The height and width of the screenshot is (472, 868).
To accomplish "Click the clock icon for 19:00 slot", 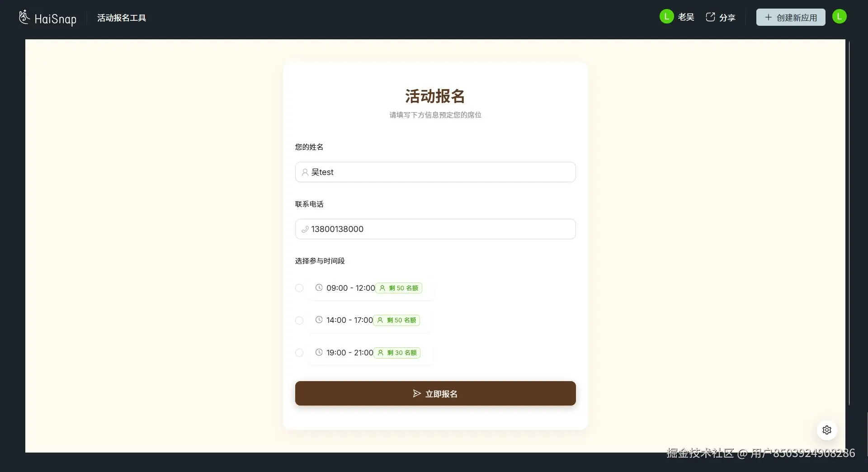I will coord(319,352).
